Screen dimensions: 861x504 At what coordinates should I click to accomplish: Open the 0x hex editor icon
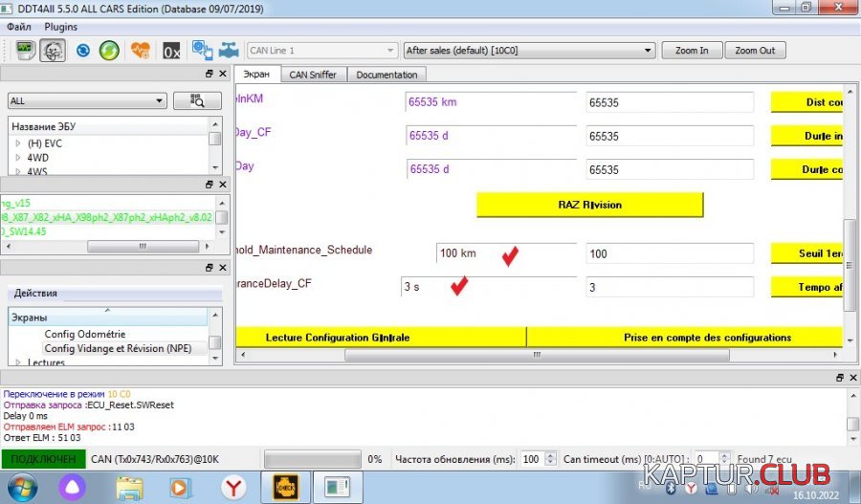(x=171, y=51)
